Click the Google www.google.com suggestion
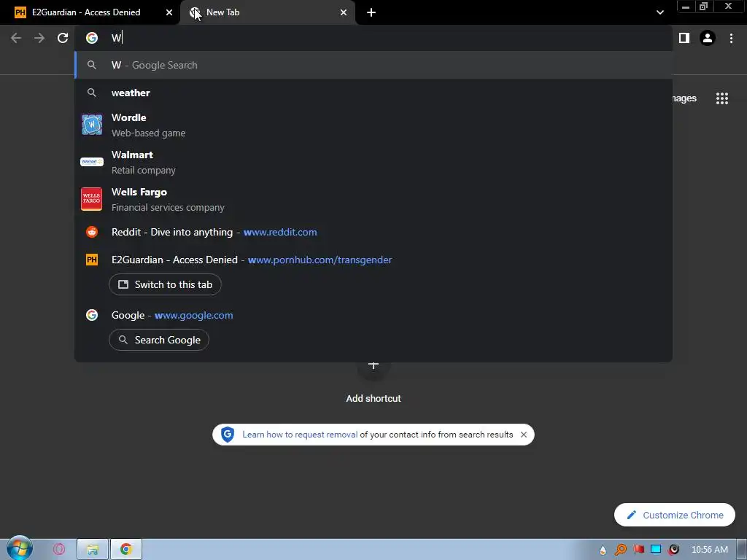 coord(373,315)
